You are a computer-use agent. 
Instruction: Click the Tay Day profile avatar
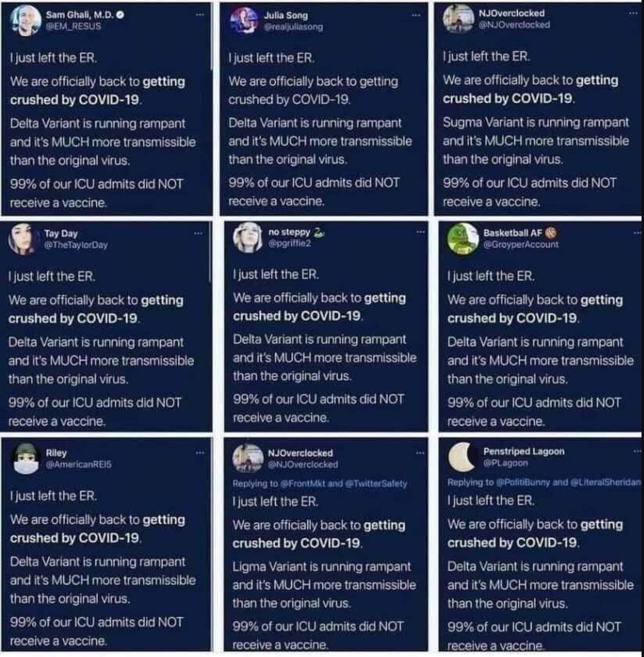click(23, 239)
